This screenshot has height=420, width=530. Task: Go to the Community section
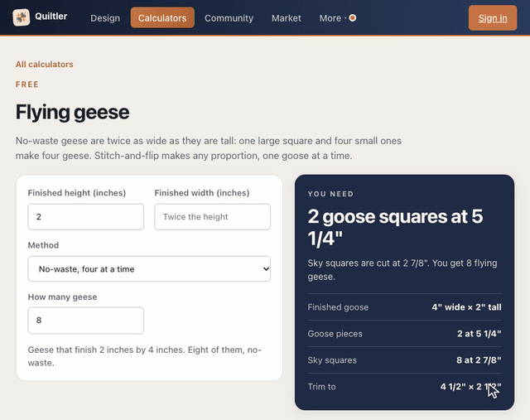[x=229, y=18]
